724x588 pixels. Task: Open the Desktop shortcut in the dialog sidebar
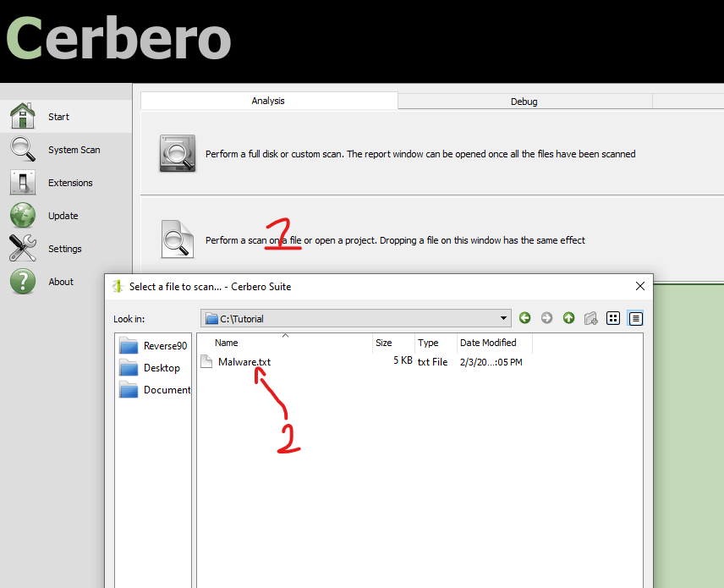(x=161, y=367)
